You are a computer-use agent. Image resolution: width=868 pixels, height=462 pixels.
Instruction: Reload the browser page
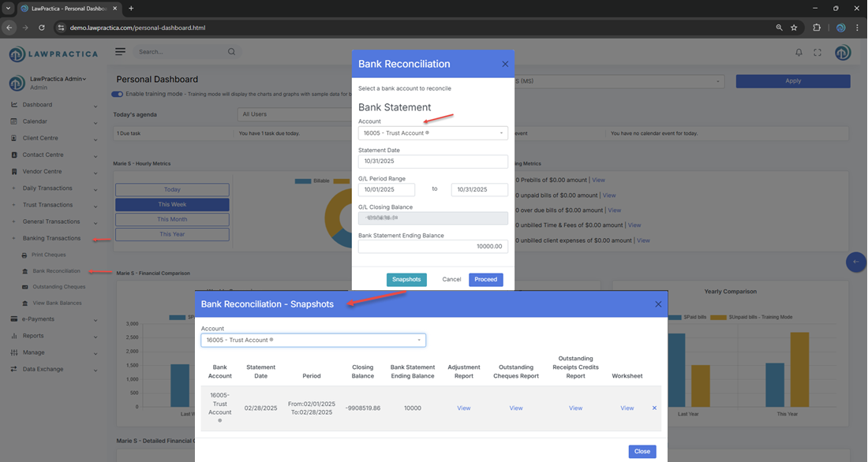click(42, 27)
